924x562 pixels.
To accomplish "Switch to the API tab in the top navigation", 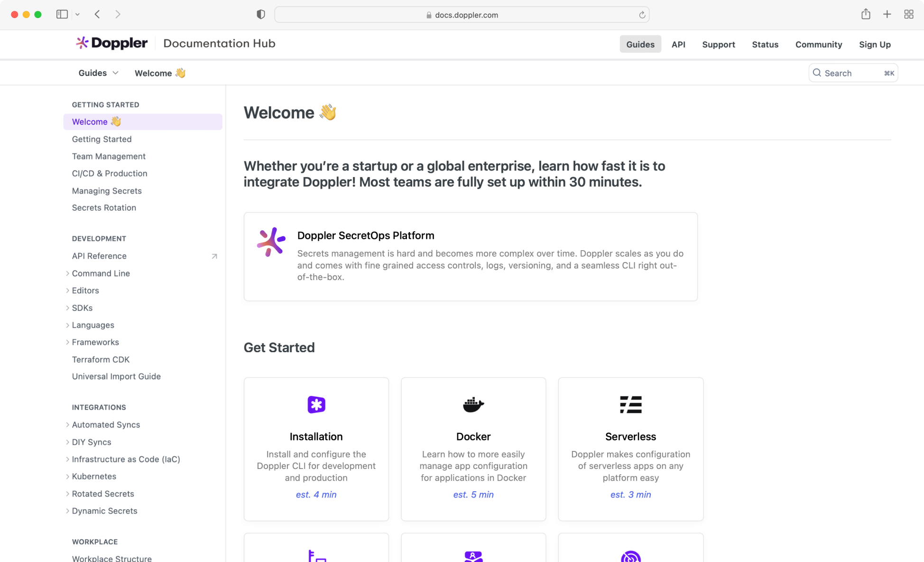I will pos(678,44).
